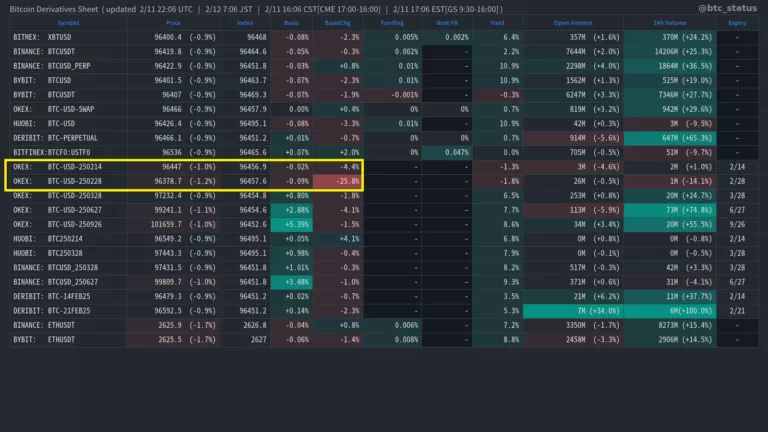Screen dimensions: 768x432
Task: Select the HUOBI: BTC250328 symbol cell
Action: coord(68,253)
